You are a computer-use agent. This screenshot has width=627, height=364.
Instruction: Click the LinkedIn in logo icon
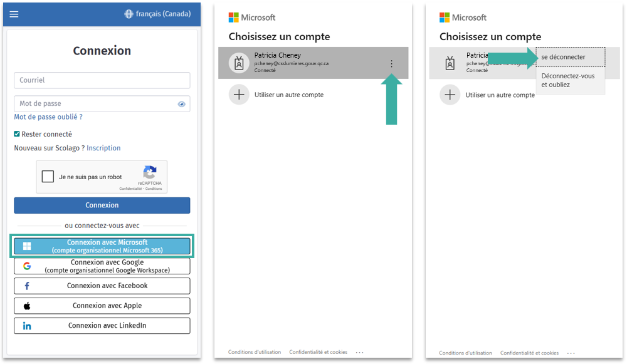(27, 326)
